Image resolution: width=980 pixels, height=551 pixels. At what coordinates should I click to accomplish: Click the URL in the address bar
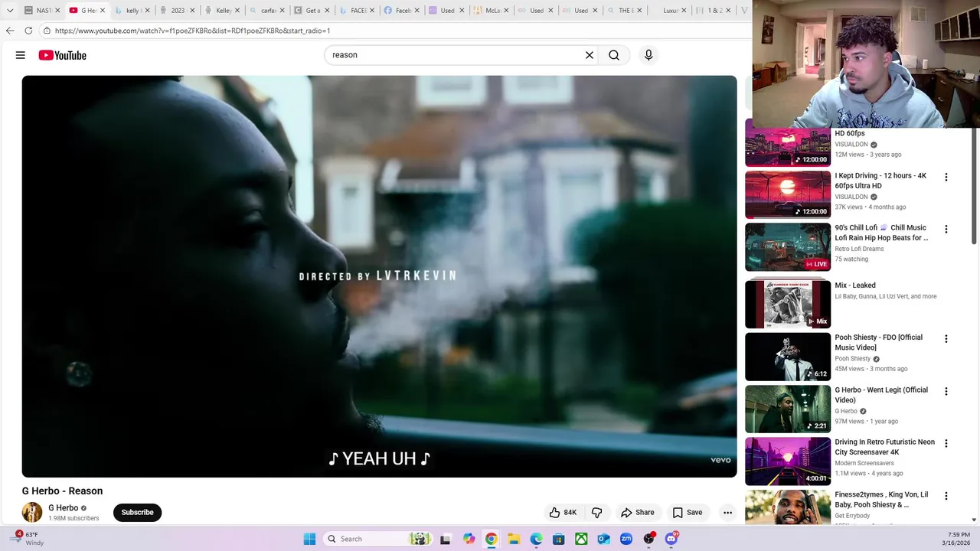point(192,31)
